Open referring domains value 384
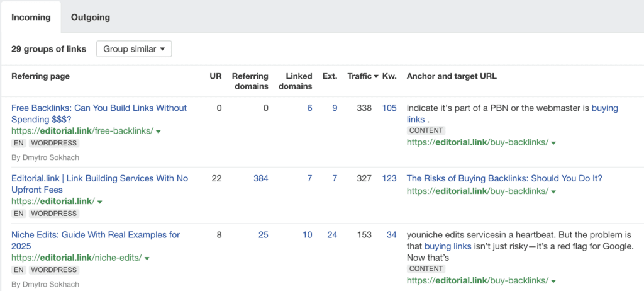 coord(260,178)
